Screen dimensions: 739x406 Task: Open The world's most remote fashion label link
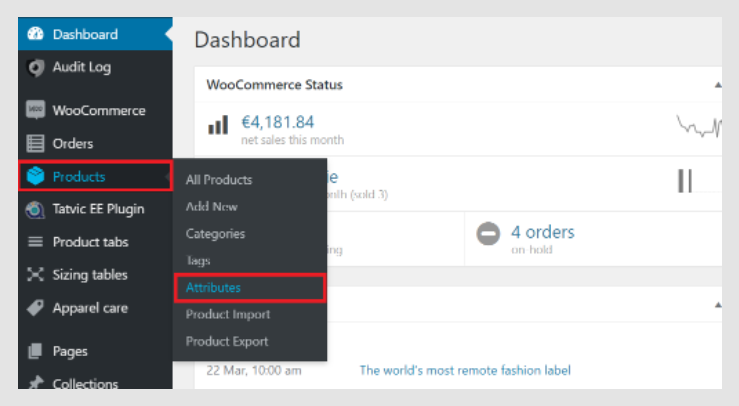click(465, 370)
